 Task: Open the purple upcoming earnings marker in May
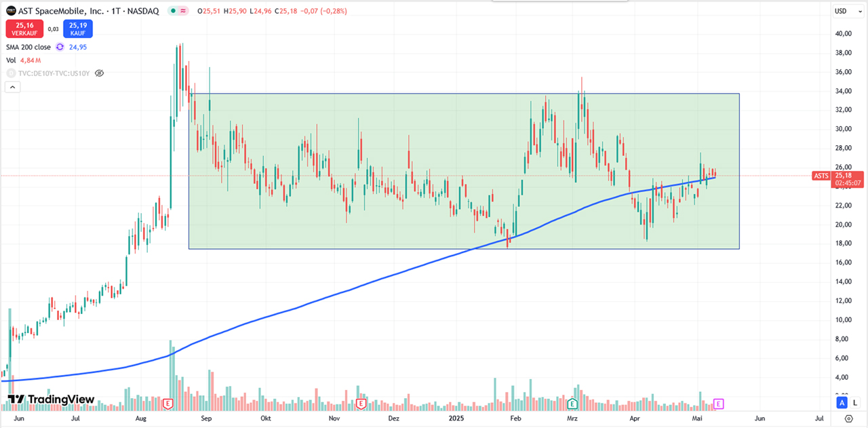719,404
